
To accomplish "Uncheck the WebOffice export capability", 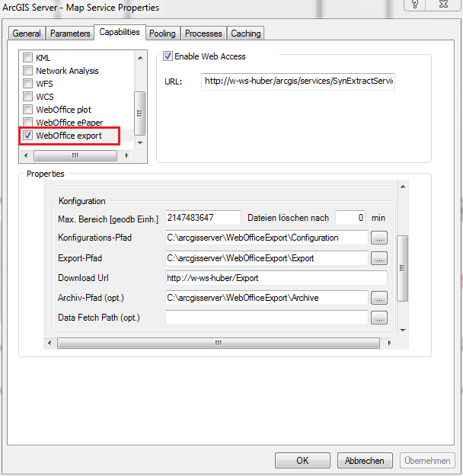I will point(27,136).
